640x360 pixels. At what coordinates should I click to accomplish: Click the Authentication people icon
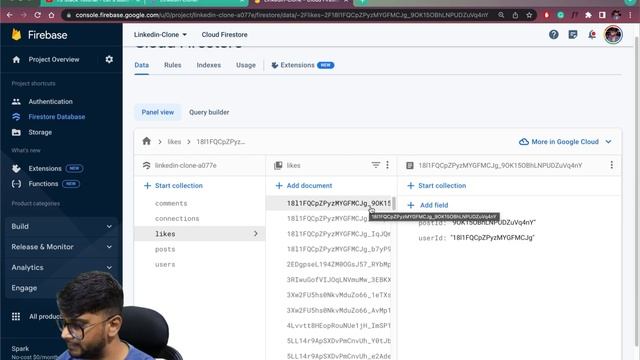[16, 102]
